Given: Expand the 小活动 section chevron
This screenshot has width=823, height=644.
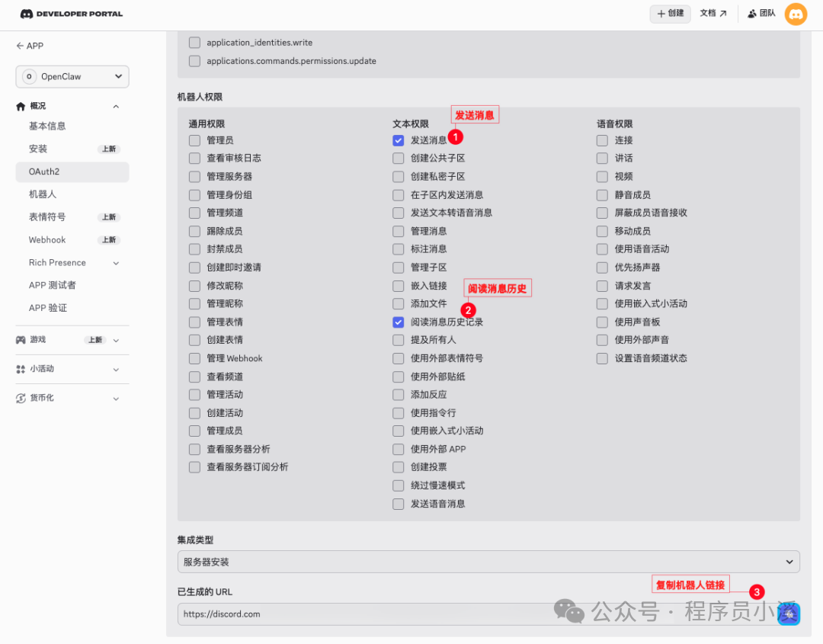Looking at the screenshot, I should [x=116, y=370].
